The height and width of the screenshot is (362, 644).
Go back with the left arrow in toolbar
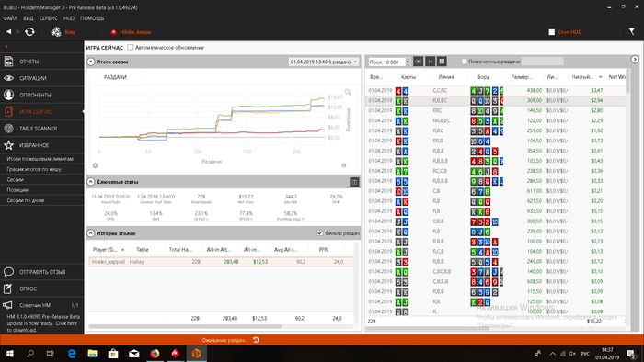point(8,31)
